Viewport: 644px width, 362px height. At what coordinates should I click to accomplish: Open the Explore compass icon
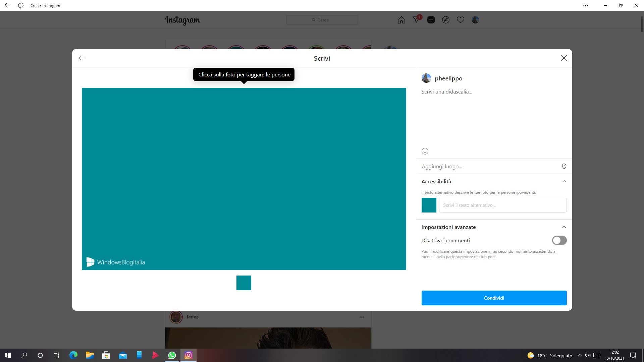(x=446, y=20)
